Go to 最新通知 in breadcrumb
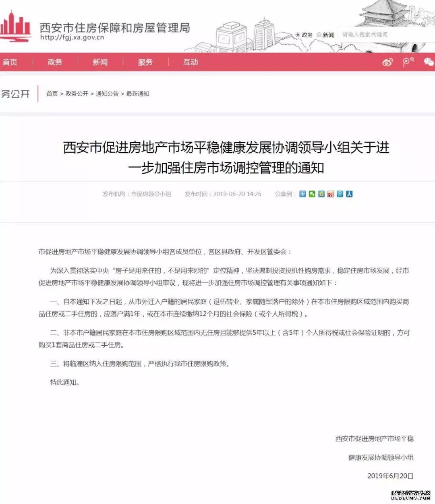The height and width of the screenshot is (504, 435). [x=138, y=93]
